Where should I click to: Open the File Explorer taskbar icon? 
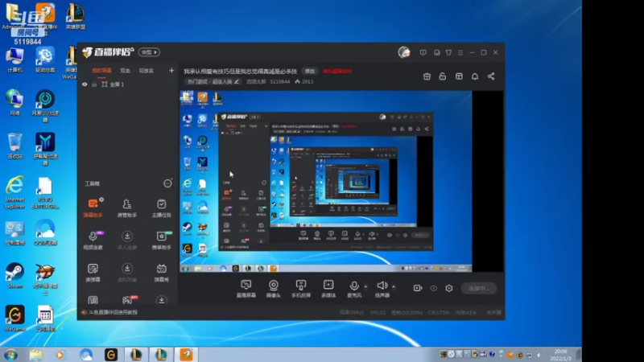pyautogui.click(x=35, y=355)
